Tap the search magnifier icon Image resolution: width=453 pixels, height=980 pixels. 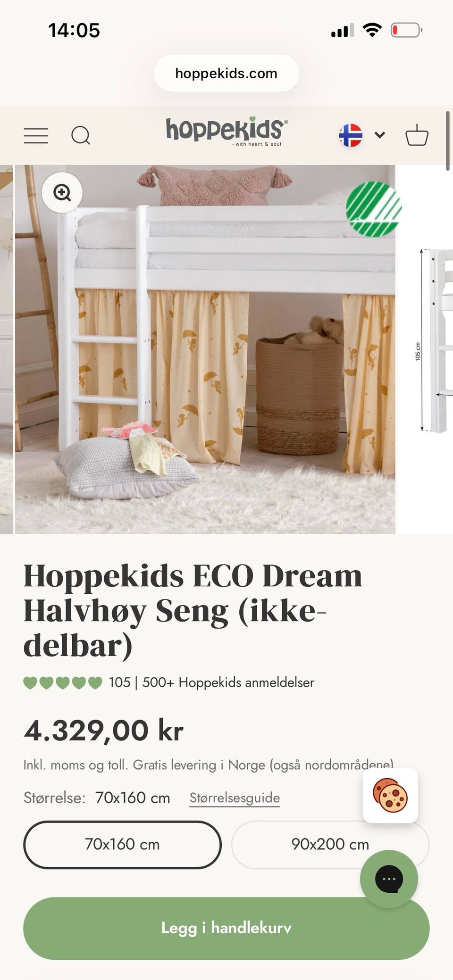pyautogui.click(x=81, y=135)
